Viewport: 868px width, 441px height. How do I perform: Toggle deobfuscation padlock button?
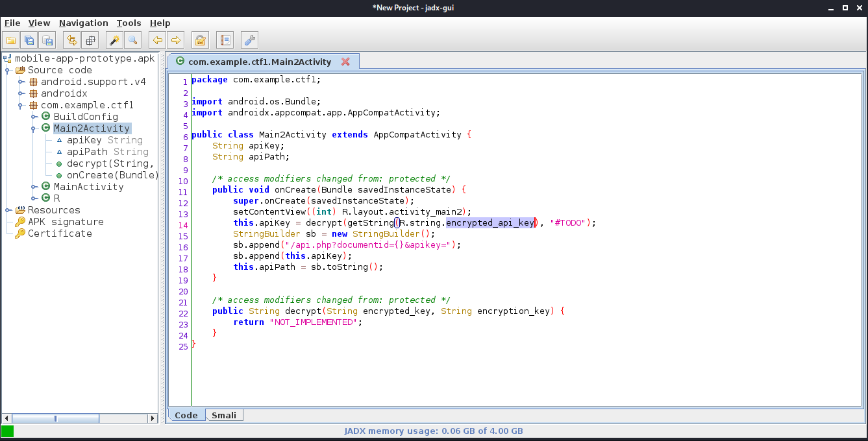click(201, 40)
